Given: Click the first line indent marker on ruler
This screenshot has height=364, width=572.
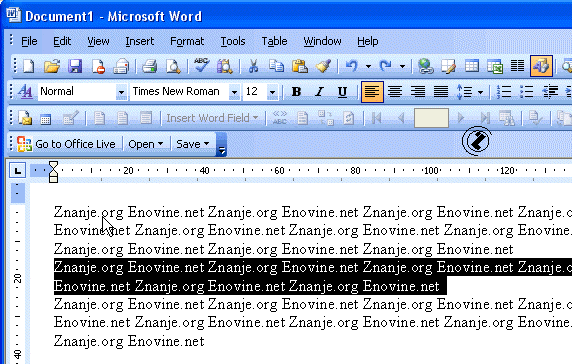Looking at the screenshot, I should coord(53,165).
